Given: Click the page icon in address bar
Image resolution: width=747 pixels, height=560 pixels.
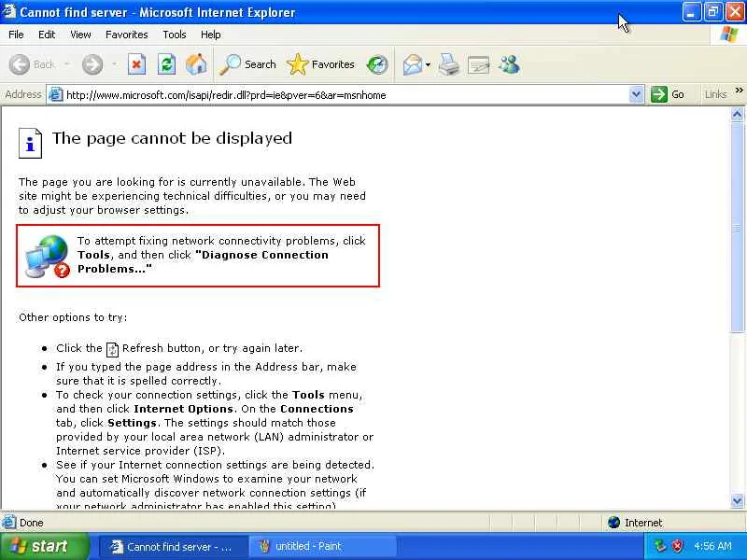Looking at the screenshot, I should coord(56,94).
